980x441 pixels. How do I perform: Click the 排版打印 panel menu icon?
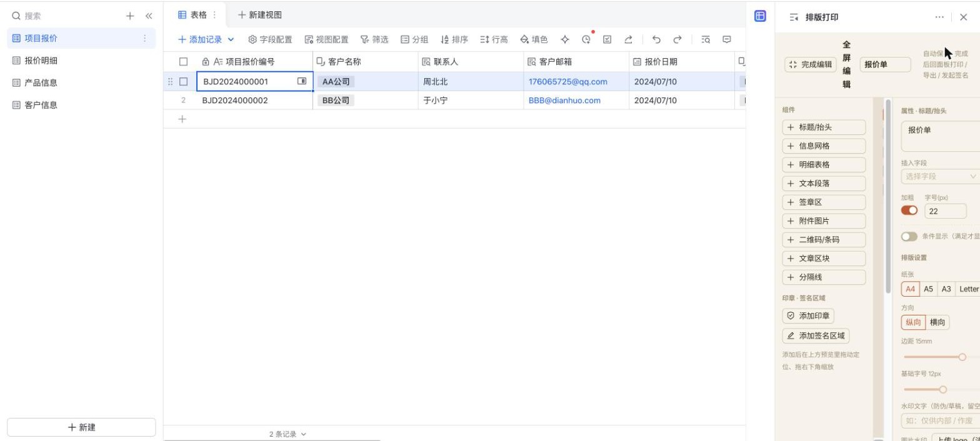click(x=794, y=17)
